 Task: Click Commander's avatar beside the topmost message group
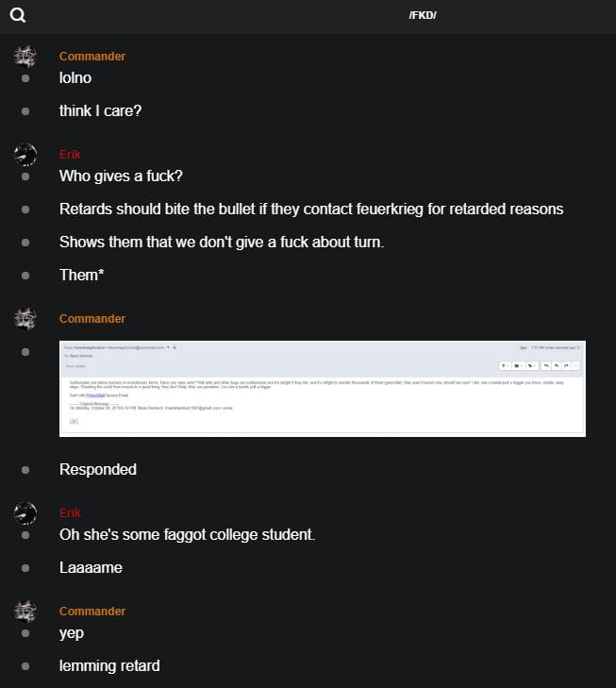[x=25, y=57]
